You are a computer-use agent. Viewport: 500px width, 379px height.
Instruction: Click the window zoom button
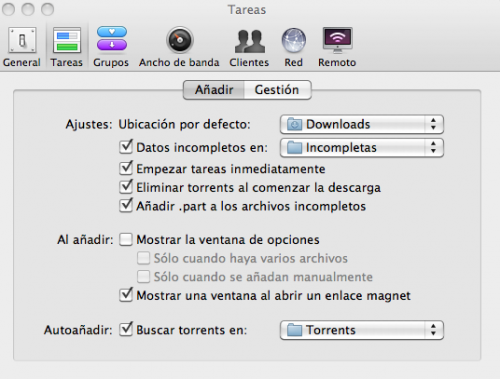pos(47,9)
